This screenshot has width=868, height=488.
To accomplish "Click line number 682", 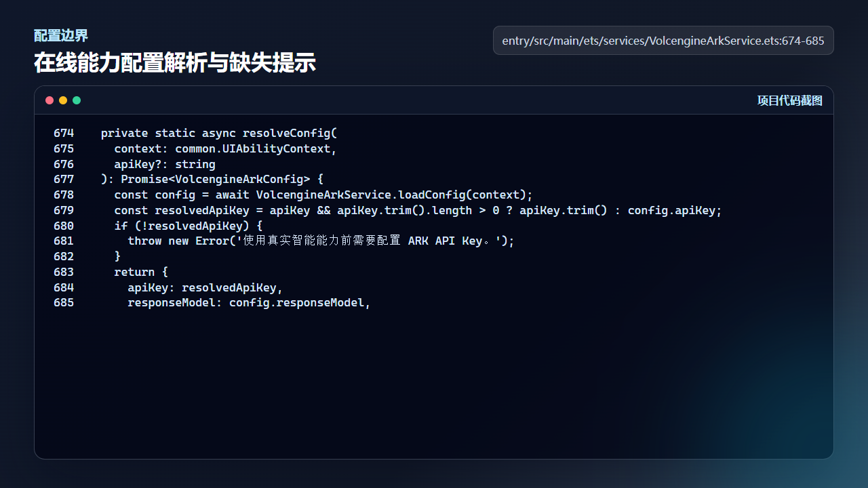I will click(x=64, y=256).
